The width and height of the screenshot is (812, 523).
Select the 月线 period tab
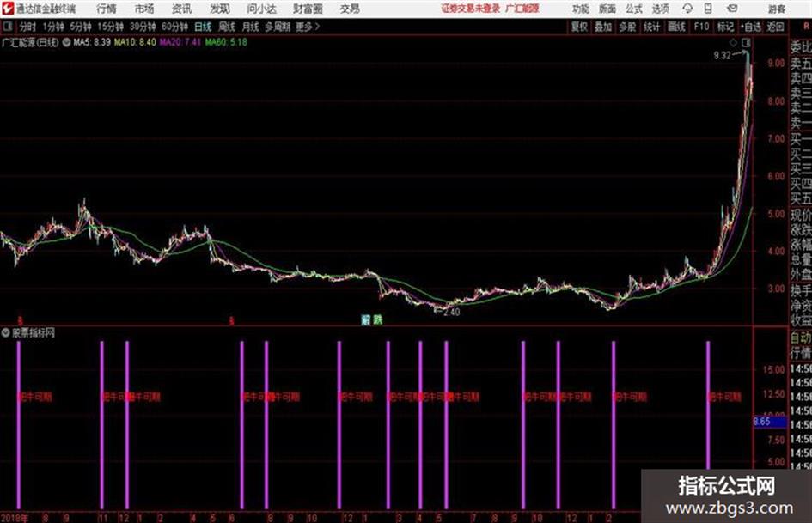pyautogui.click(x=251, y=27)
